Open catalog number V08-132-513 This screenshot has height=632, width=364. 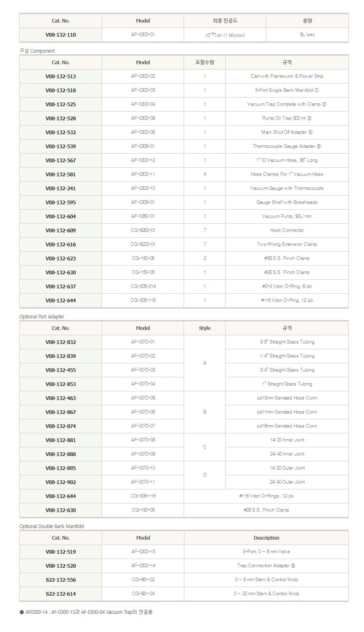pos(61,76)
